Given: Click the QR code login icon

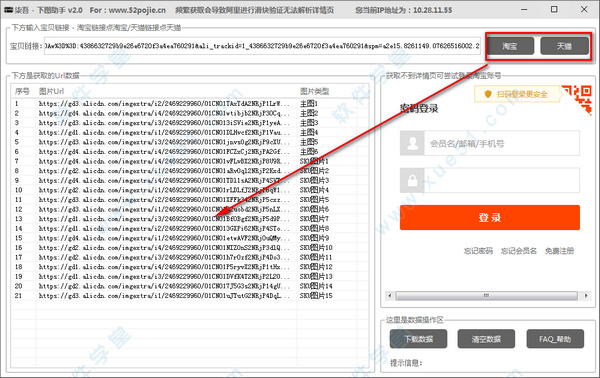Looking at the screenshot, I should point(578,98).
